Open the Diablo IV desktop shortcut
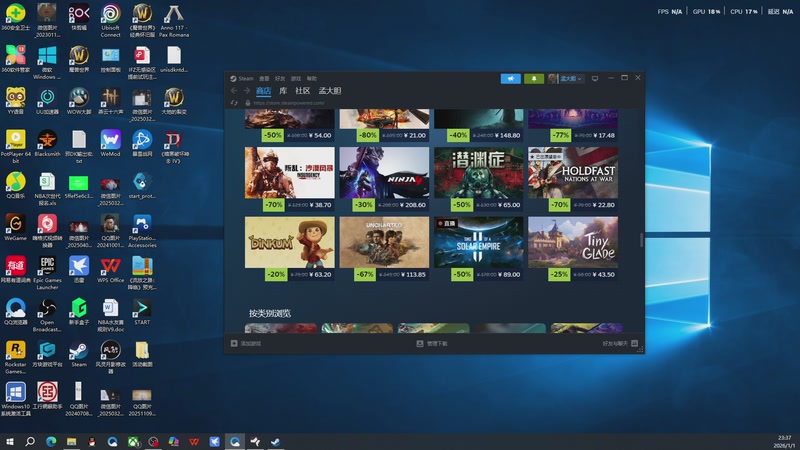Viewport: 800px width, 450px height. pos(174,146)
